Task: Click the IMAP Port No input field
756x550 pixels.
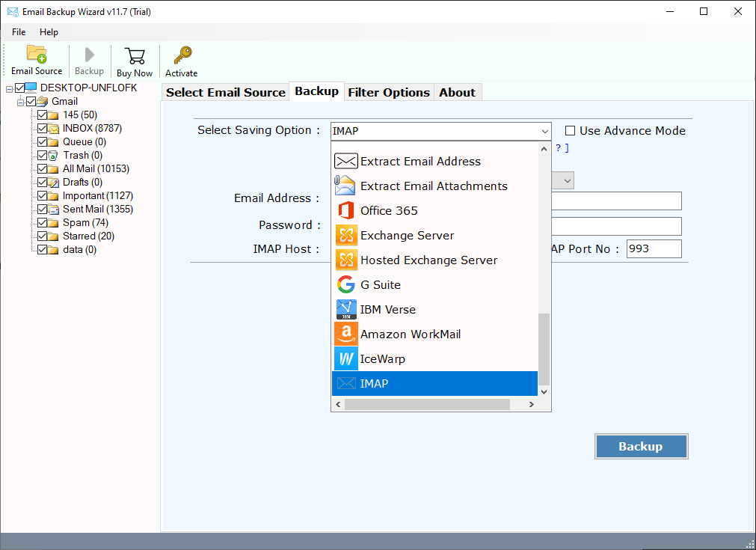Action: point(654,249)
